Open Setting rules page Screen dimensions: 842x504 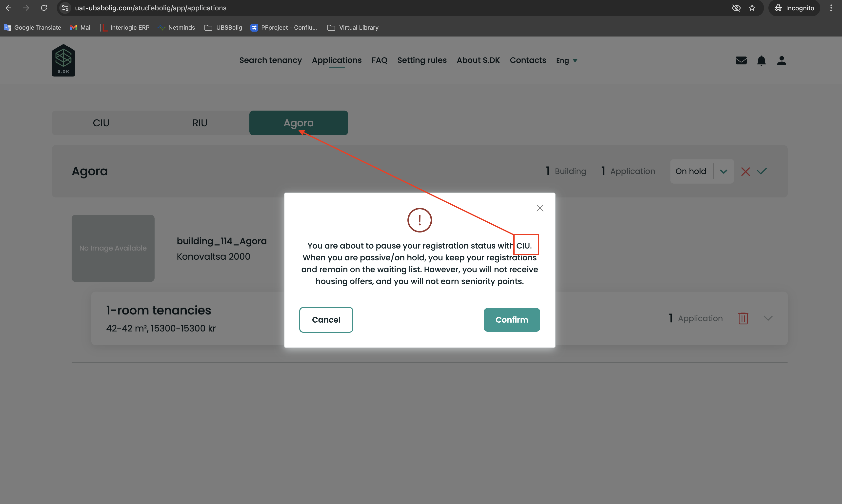(x=422, y=60)
